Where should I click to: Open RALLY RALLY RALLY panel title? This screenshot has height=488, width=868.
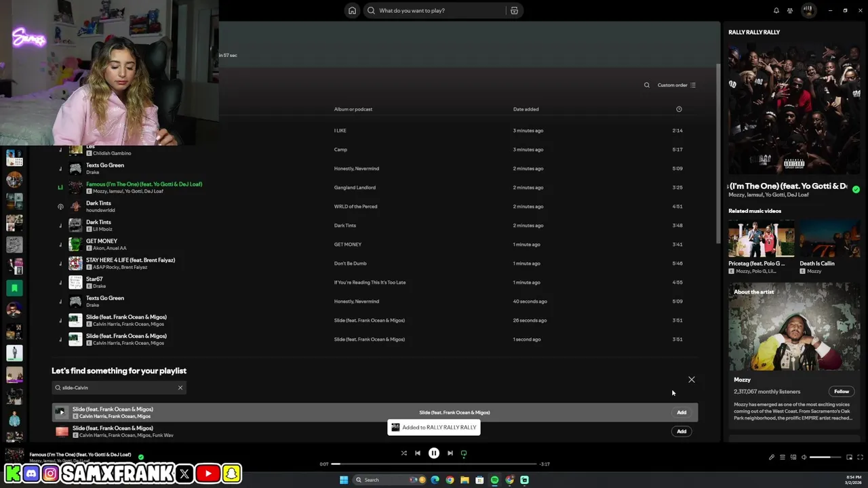point(754,32)
